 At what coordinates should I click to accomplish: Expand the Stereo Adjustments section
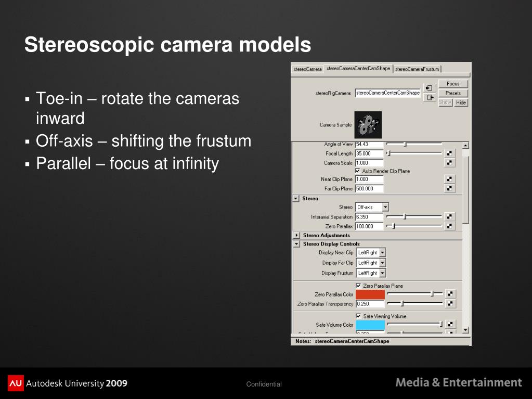tap(296, 235)
